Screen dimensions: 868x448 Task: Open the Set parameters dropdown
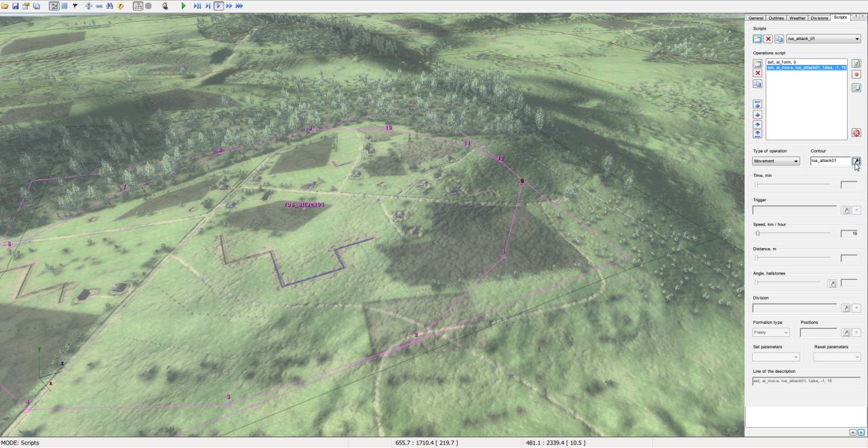tap(776, 357)
